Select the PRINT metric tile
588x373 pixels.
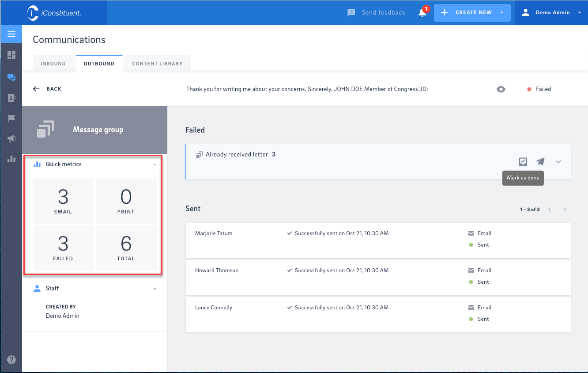coord(126,201)
